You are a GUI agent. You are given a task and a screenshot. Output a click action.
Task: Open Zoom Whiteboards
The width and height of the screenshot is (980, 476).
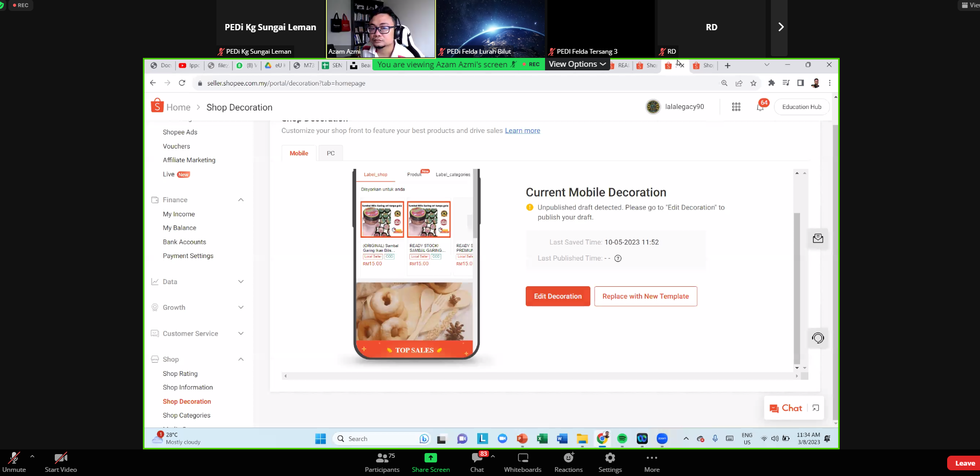pyautogui.click(x=523, y=458)
